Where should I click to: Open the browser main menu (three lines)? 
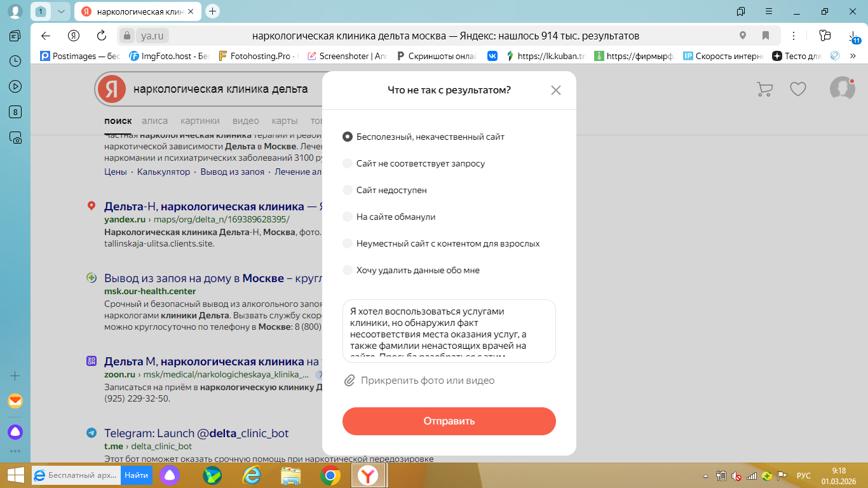click(770, 11)
